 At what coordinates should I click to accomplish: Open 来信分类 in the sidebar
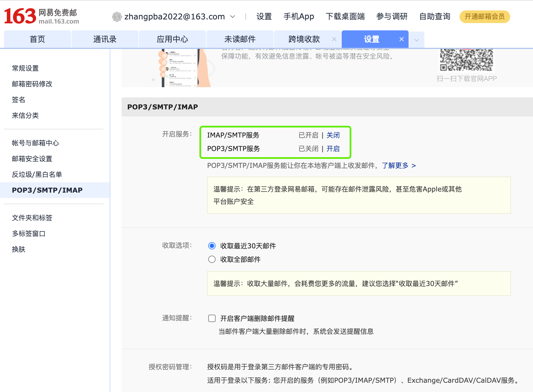(x=25, y=116)
